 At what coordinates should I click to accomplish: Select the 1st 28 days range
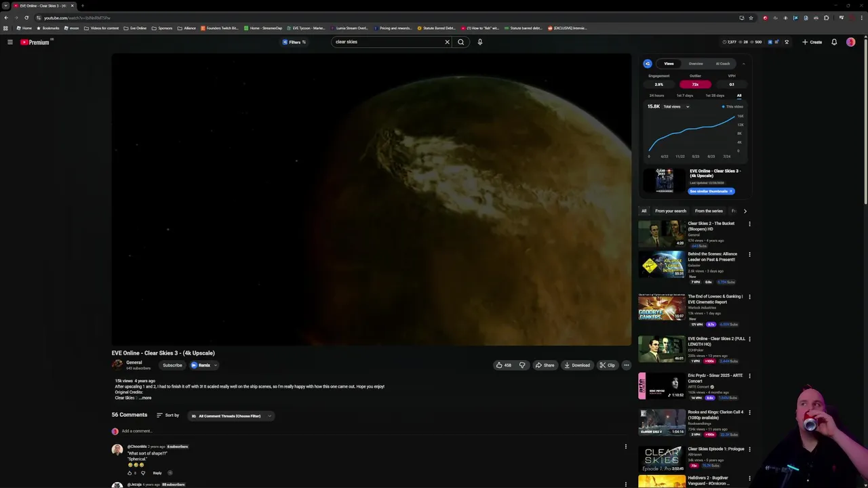[715, 96]
